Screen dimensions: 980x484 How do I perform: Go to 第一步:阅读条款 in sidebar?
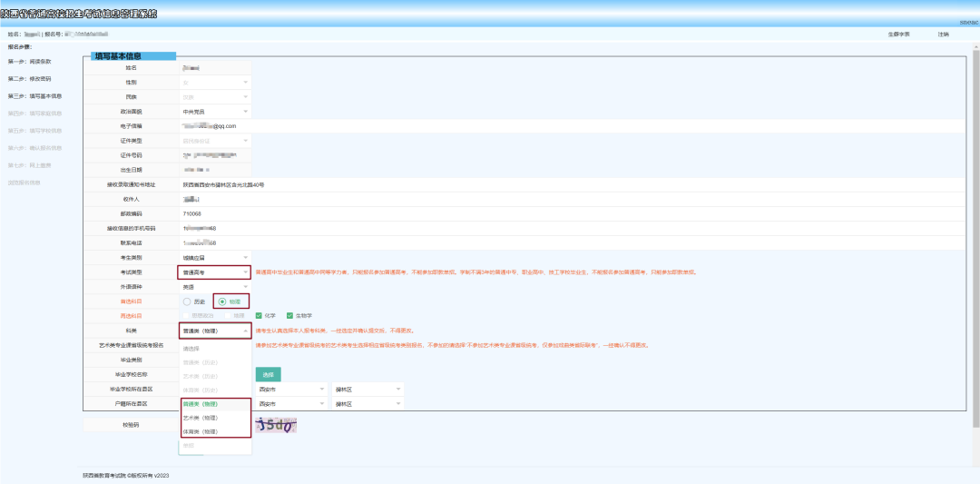[x=29, y=62]
